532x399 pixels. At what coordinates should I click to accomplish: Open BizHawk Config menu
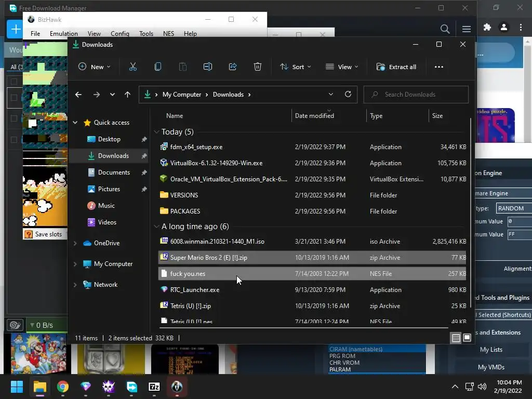[120, 34]
